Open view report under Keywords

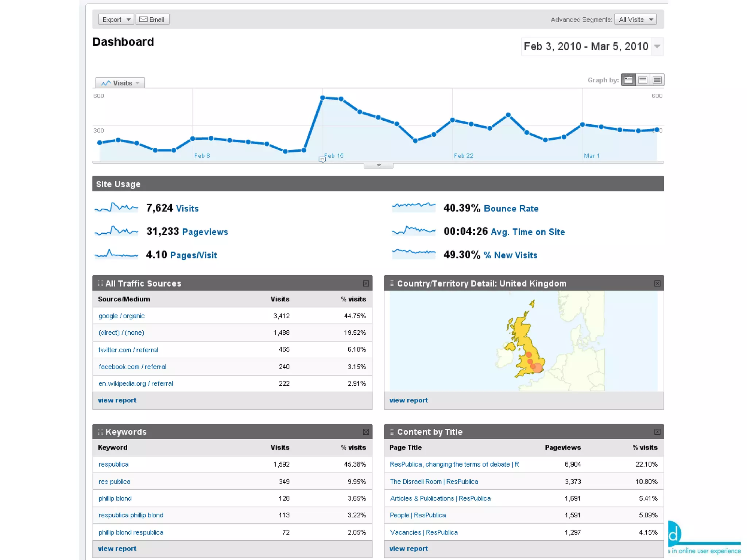[117, 548]
